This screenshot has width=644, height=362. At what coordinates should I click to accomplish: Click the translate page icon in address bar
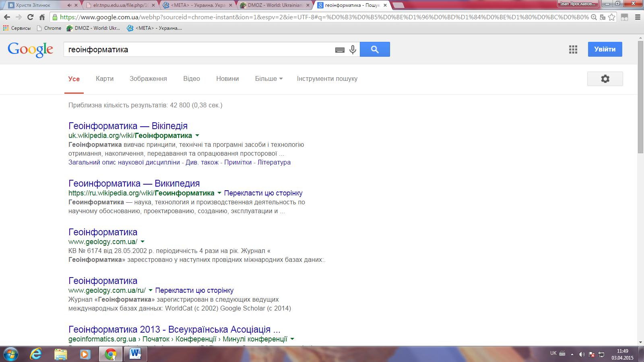pyautogui.click(x=603, y=17)
